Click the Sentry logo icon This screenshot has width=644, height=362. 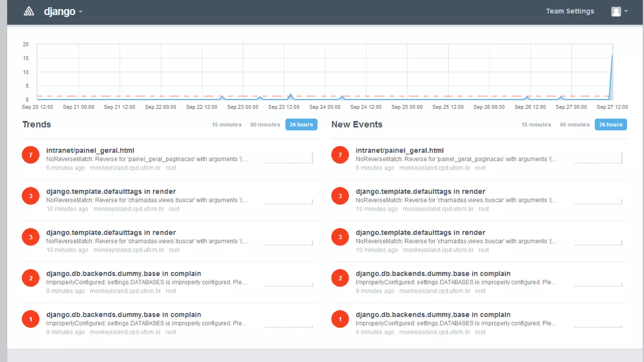(x=29, y=11)
